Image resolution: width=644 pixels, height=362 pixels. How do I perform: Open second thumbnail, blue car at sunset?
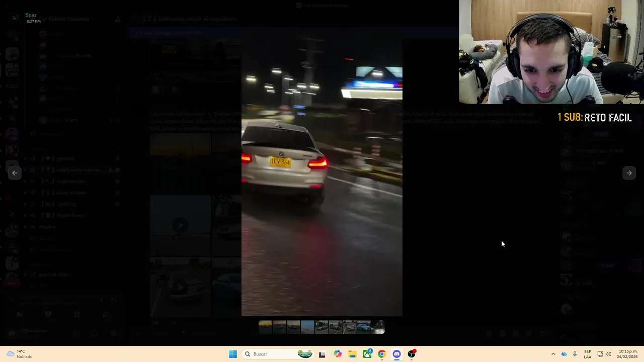279,327
